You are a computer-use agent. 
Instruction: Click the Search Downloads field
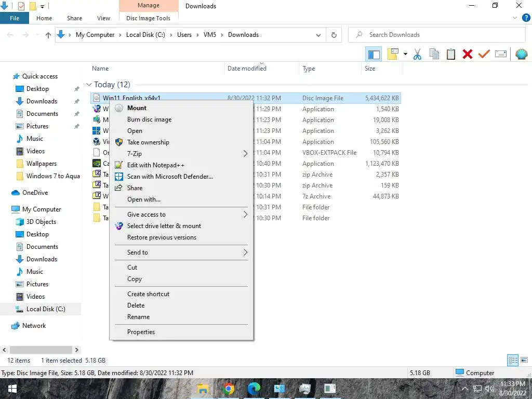(437, 35)
